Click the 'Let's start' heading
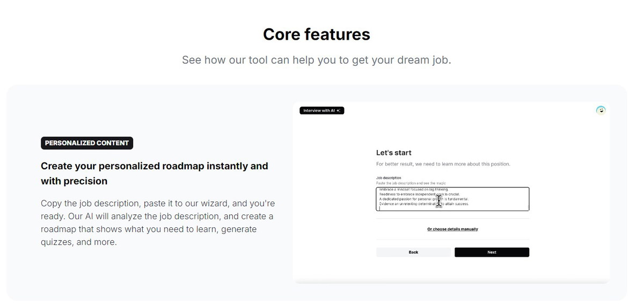Viewport: 644px width, 306px height. (394, 153)
